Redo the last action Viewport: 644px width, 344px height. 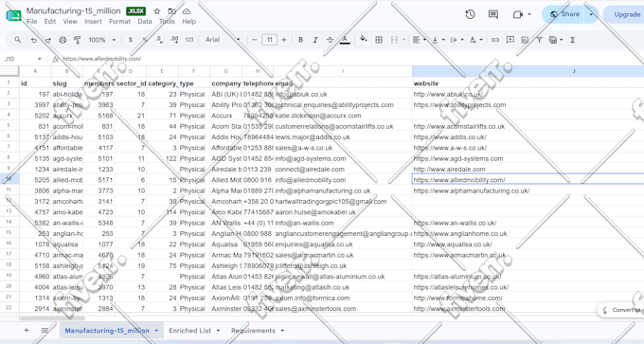click(x=48, y=40)
